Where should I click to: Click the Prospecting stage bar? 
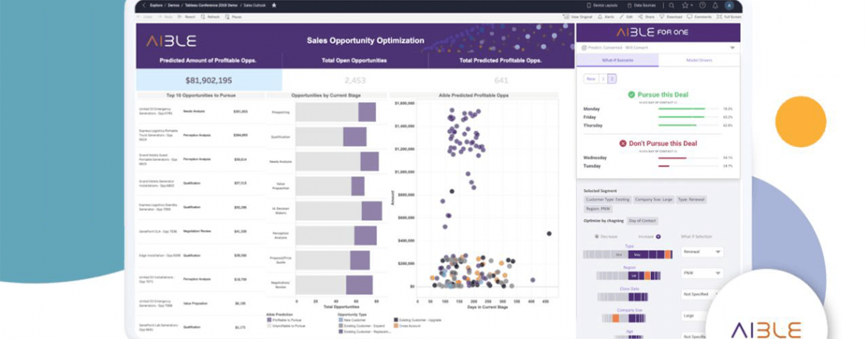point(336,113)
